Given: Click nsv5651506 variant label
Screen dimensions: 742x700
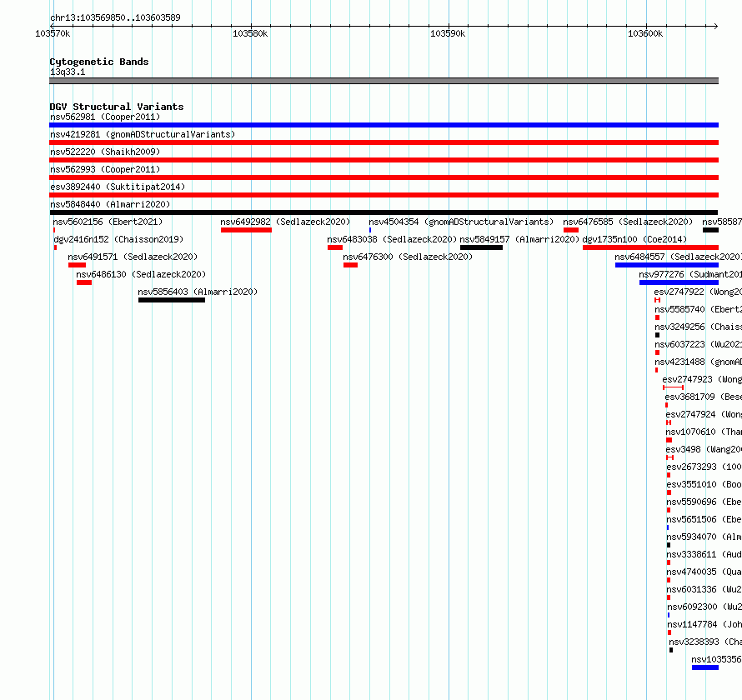Looking at the screenshot, I should pyautogui.click(x=704, y=519).
